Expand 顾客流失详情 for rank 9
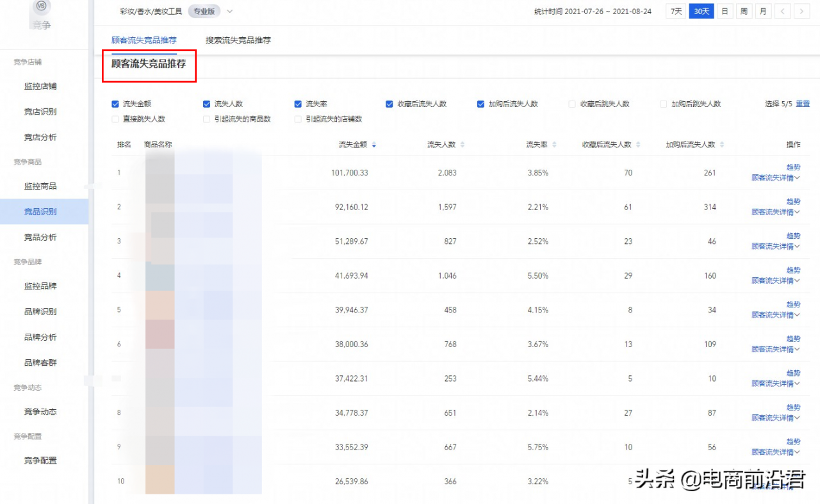The image size is (820, 504). (x=776, y=452)
